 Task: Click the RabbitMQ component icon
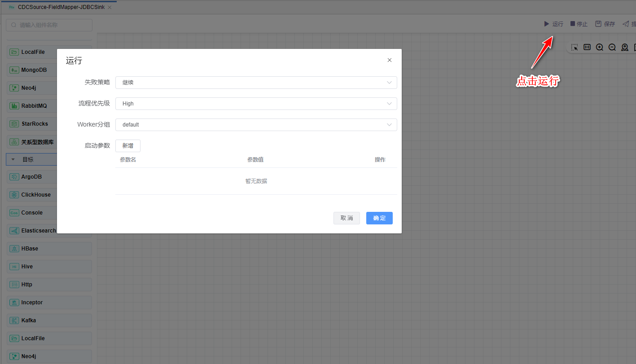(14, 106)
